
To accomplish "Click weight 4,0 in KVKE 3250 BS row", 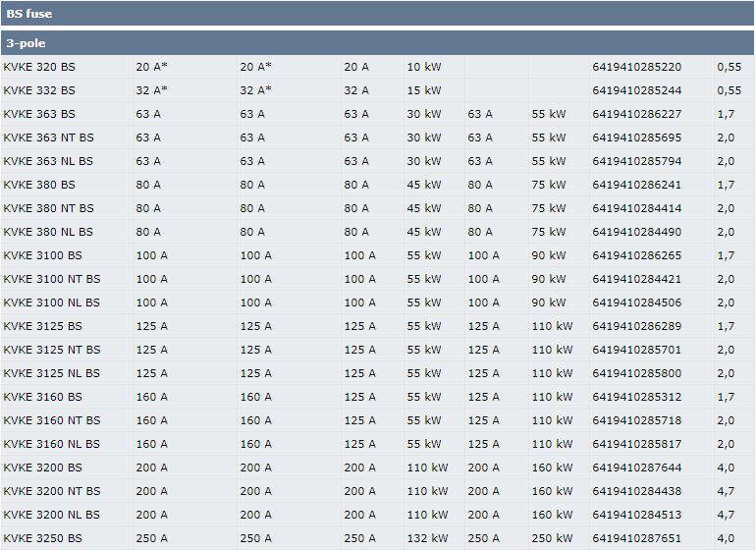I will [x=726, y=538].
